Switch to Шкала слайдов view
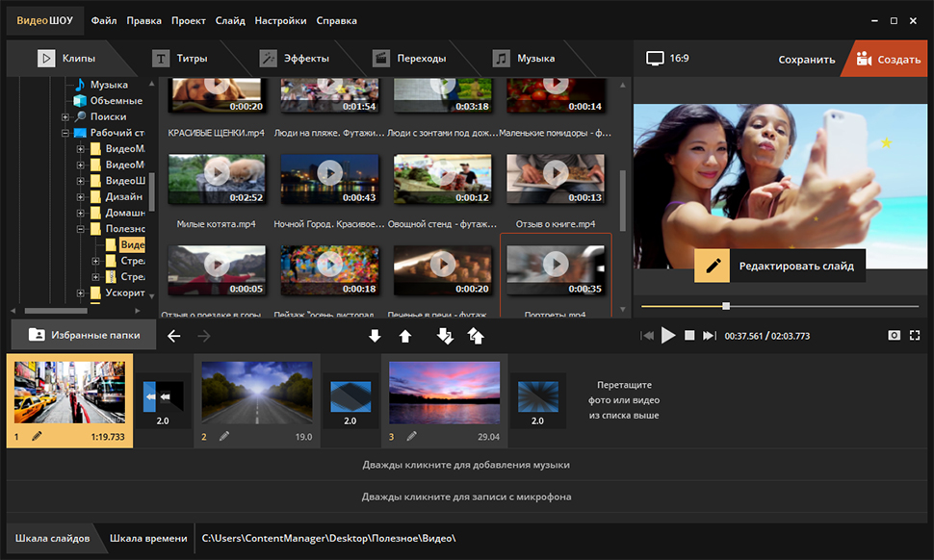Viewport: 934px width, 560px height. tap(52, 538)
